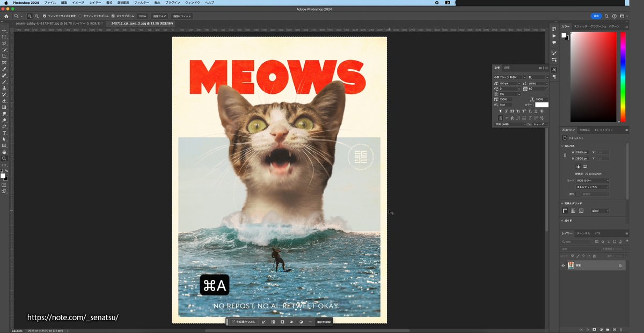644x333 pixels.
Task: Select the Zoom tool in toolbox
Action: [4, 159]
